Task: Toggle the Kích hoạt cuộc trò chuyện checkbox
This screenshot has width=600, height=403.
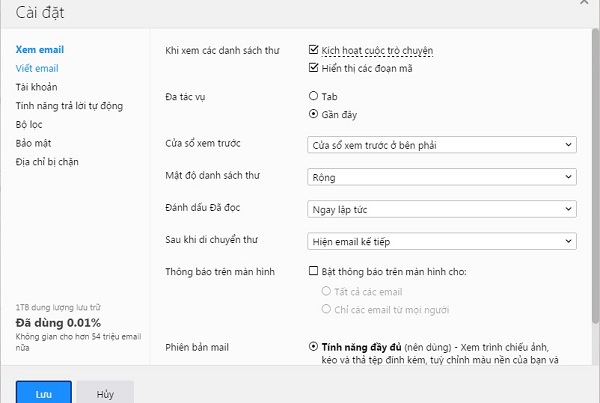Action: click(x=314, y=49)
